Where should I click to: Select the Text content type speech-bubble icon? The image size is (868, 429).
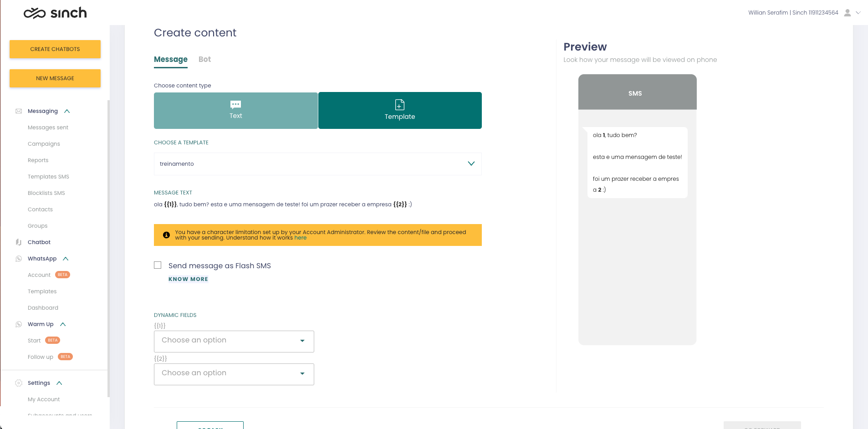click(235, 105)
